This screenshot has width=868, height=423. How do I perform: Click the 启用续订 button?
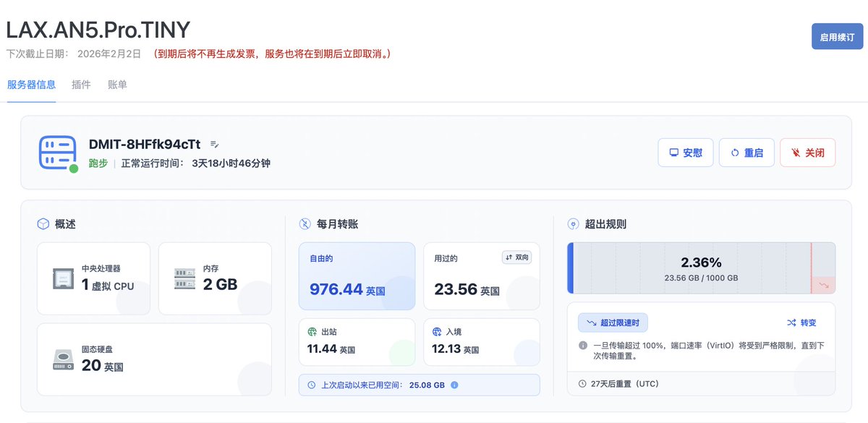[x=838, y=36]
